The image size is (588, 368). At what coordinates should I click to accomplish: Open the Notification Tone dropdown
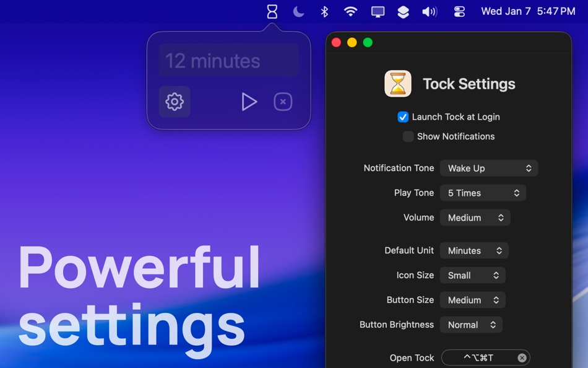point(489,168)
